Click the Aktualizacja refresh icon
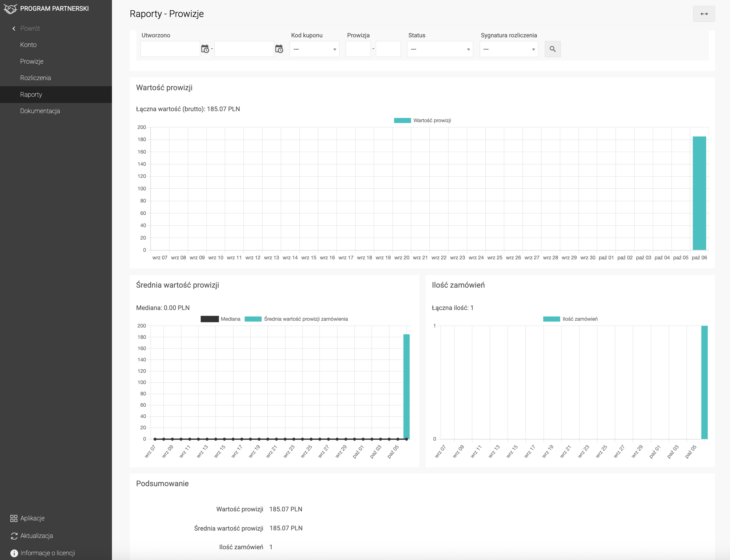The height and width of the screenshot is (560, 730). (14, 536)
